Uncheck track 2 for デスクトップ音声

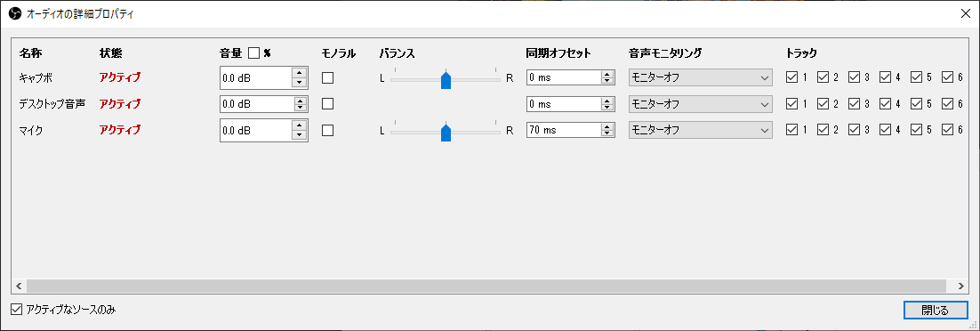click(x=823, y=104)
